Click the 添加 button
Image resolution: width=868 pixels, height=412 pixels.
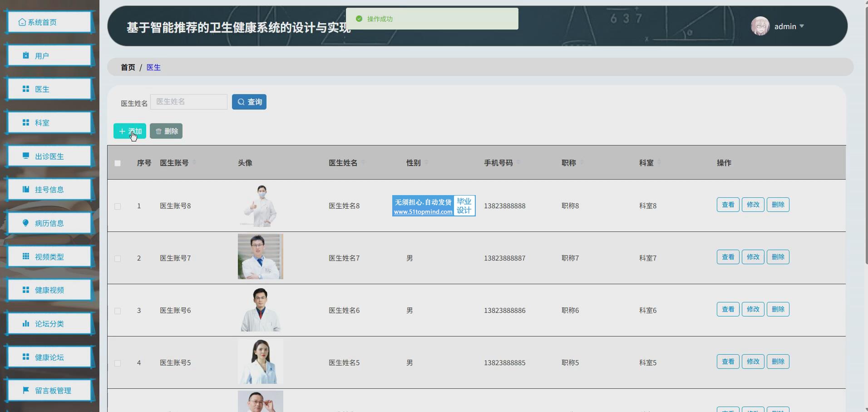(x=130, y=131)
